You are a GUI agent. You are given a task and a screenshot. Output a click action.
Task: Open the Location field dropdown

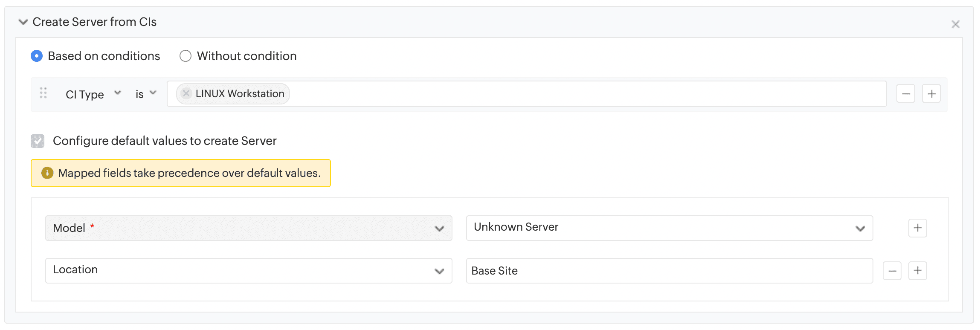249,271
